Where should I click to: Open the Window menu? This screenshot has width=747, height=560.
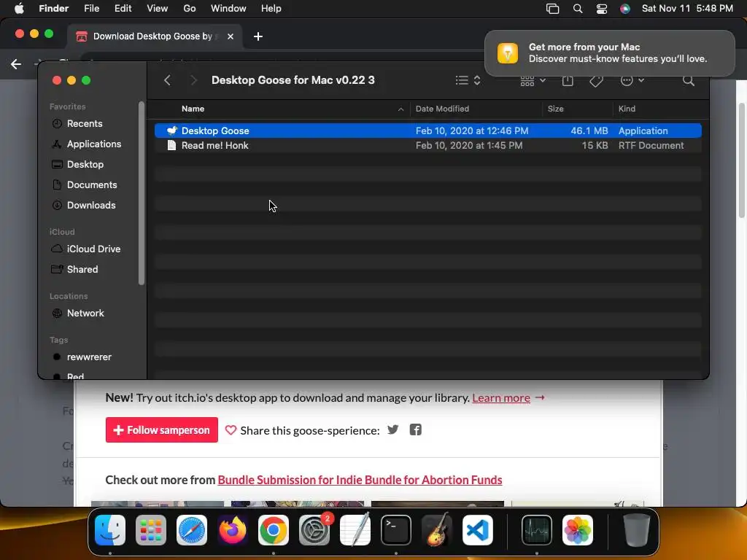point(228,9)
